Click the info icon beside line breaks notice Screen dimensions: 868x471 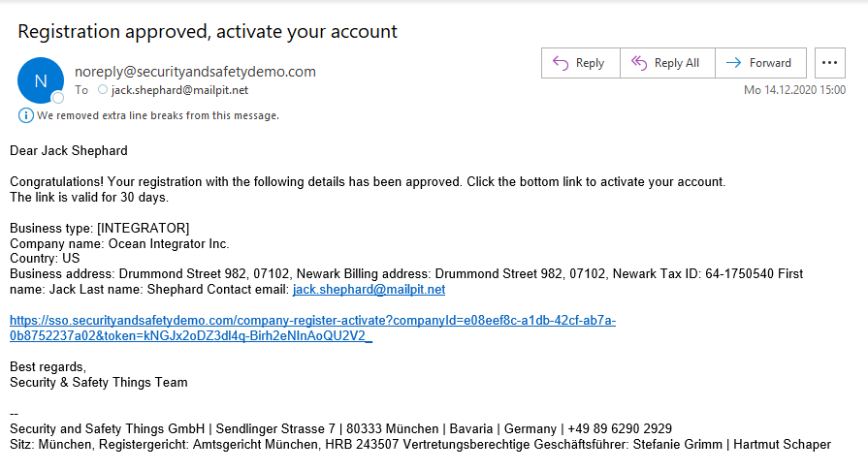click(x=25, y=115)
